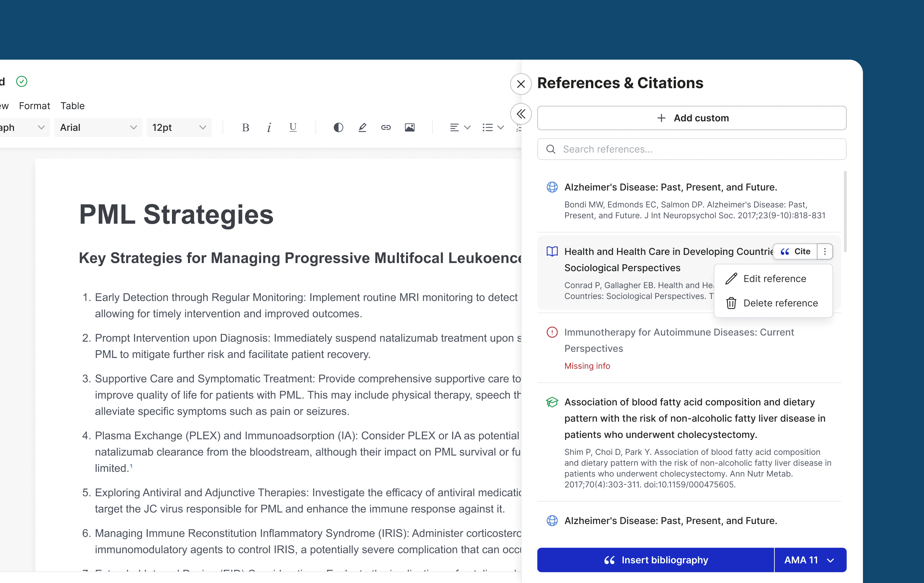Image resolution: width=924 pixels, height=583 pixels.
Task: Collapse the references panel with the double chevron
Action: [521, 114]
